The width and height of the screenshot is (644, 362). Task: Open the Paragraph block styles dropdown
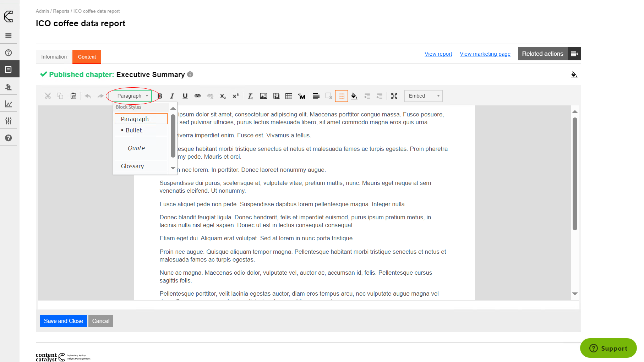[x=132, y=96]
